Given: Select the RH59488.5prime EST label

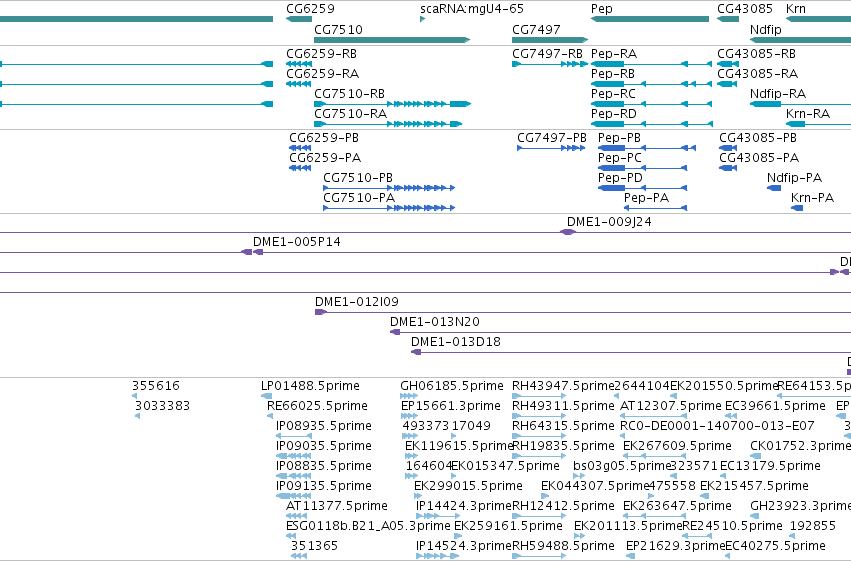Looking at the screenshot, I should tap(563, 546).
